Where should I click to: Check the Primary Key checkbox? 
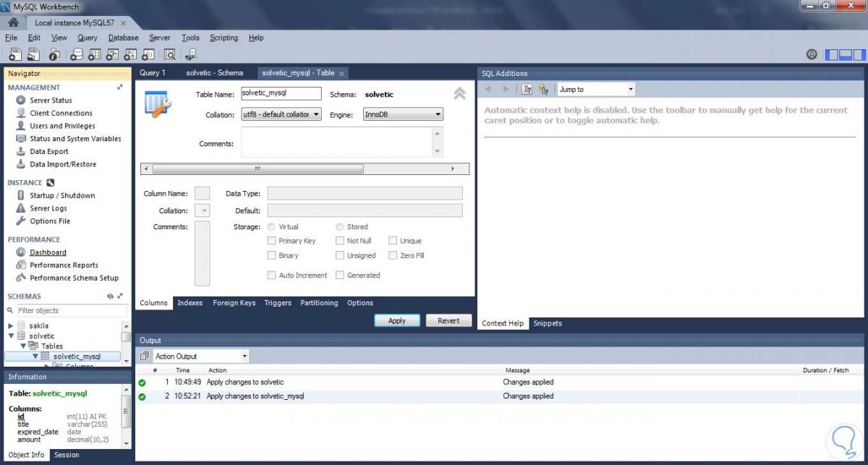pyautogui.click(x=272, y=241)
